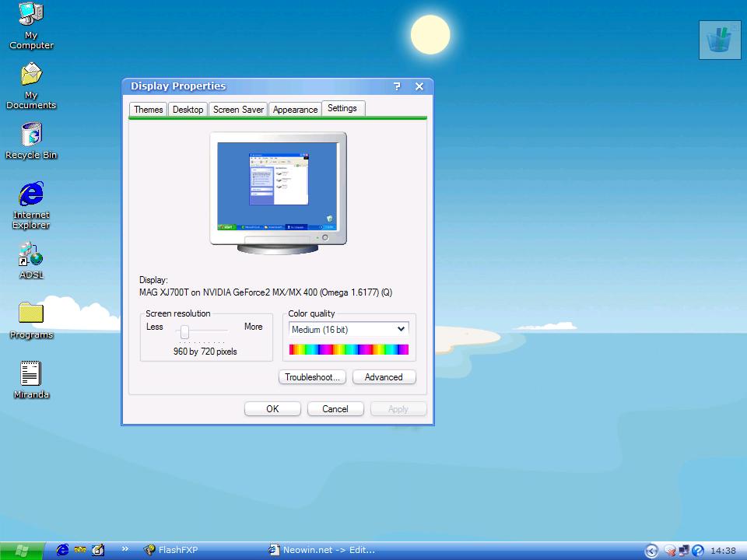Click the rainbow color quality preview bar

[349, 349]
